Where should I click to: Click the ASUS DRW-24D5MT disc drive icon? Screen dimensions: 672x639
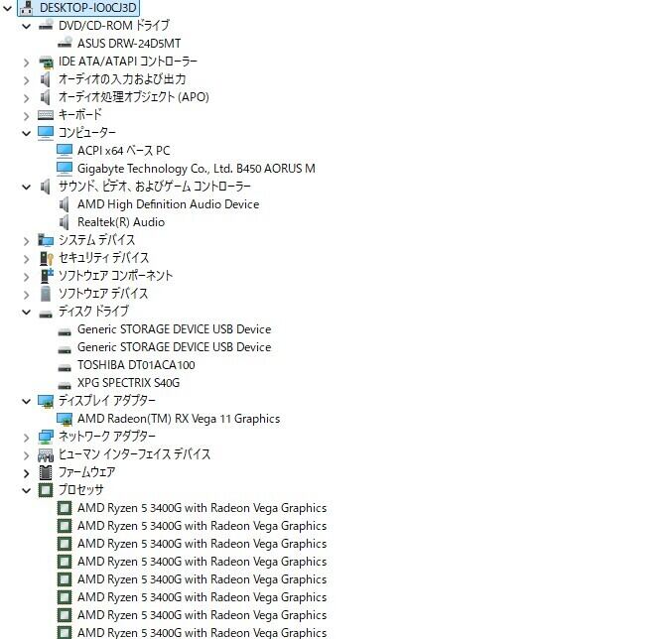65,43
